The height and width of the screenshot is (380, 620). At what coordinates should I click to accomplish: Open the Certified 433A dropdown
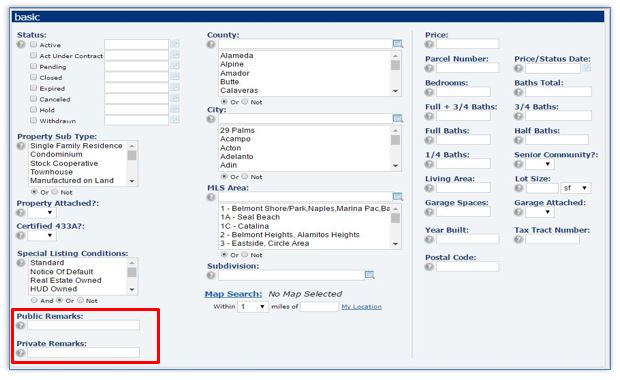42,236
